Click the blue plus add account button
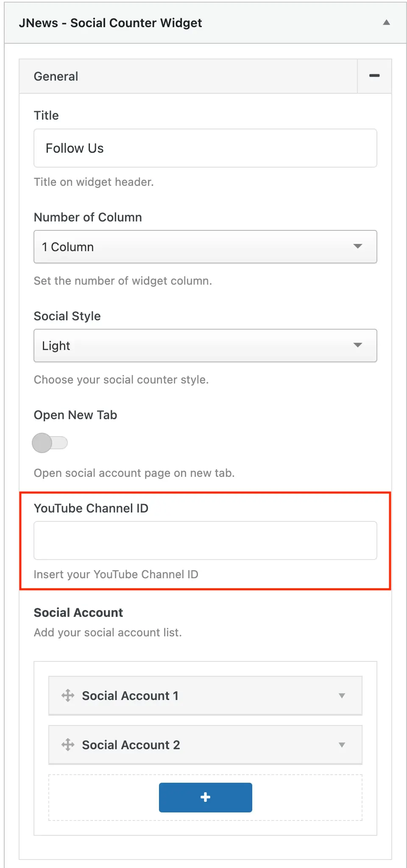Screen dimensions: 407x868 [x=205, y=797]
